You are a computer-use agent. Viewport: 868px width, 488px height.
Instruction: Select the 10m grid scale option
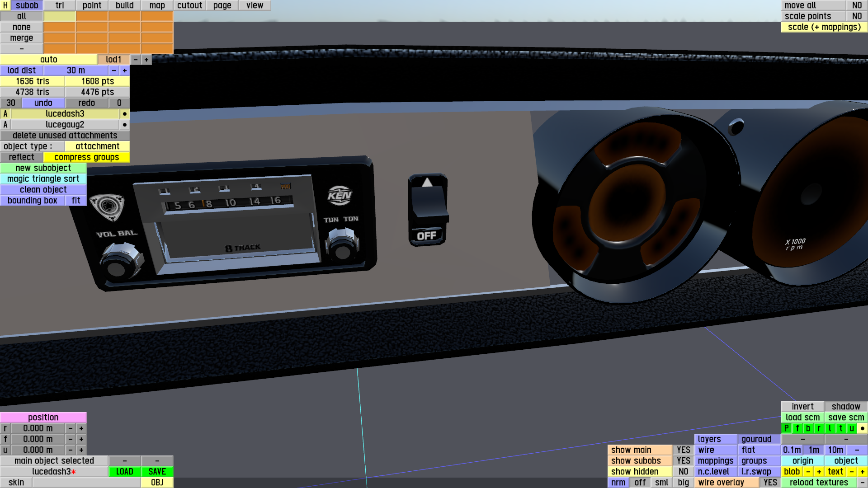[x=835, y=450]
